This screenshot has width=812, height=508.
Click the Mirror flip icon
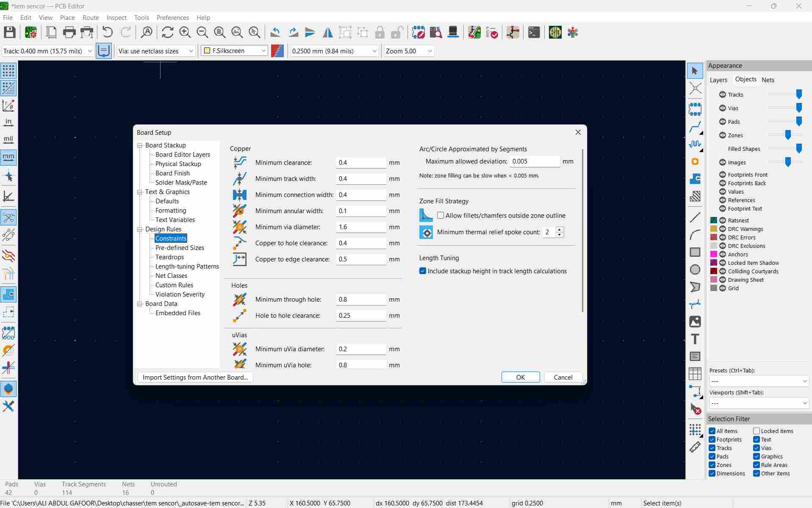pos(327,32)
